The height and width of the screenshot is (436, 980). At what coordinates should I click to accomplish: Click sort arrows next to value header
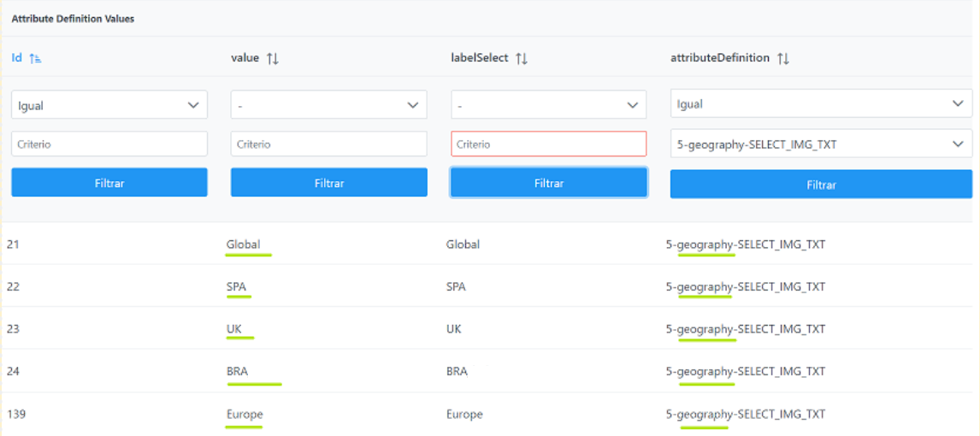tap(273, 58)
